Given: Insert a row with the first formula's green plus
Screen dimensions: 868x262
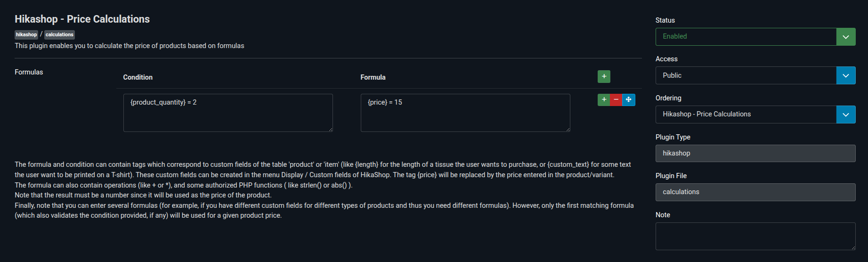Looking at the screenshot, I should [604, 100].
